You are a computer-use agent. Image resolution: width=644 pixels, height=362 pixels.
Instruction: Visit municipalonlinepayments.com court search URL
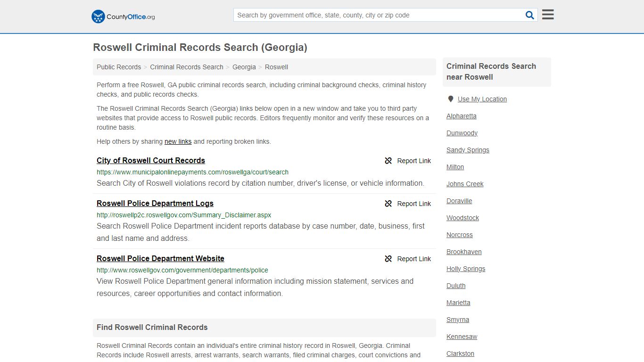192,172
